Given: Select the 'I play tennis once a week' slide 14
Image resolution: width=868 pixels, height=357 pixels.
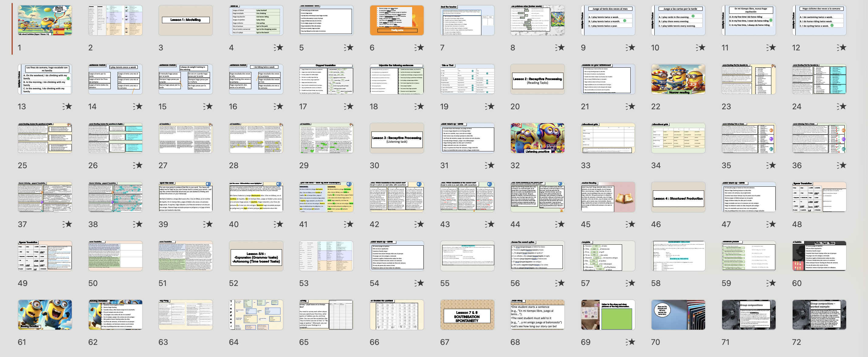Looking at the screenshot, I should (115, 79).
